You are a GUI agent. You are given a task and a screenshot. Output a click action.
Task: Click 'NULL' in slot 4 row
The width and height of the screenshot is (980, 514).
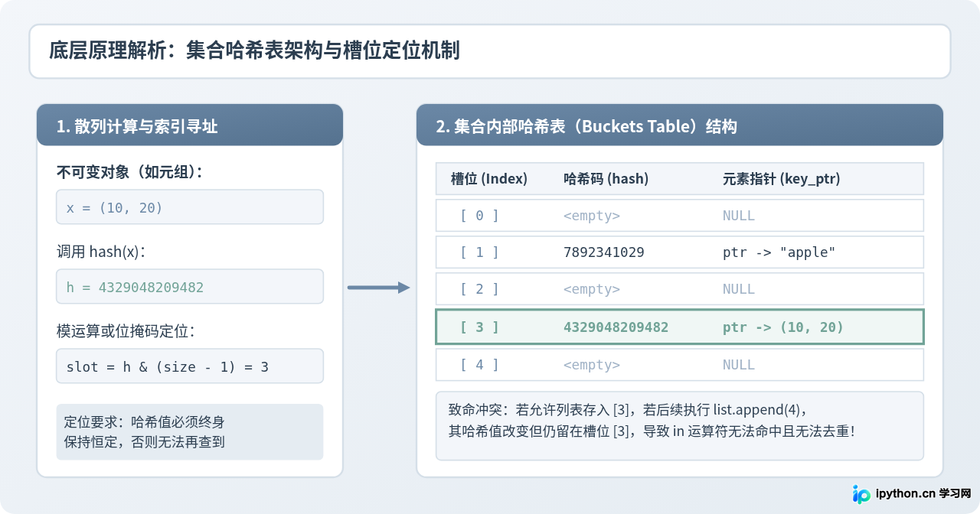tap(739, 365)
